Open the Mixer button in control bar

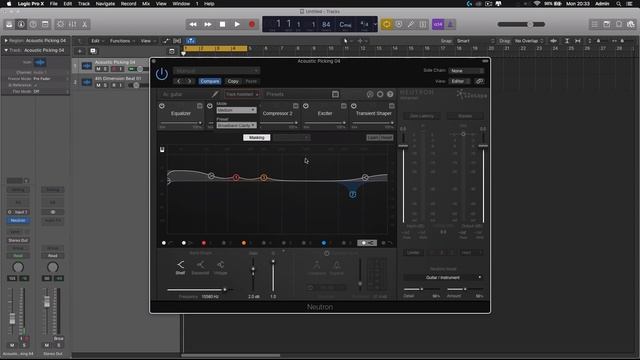pos(73,24)
